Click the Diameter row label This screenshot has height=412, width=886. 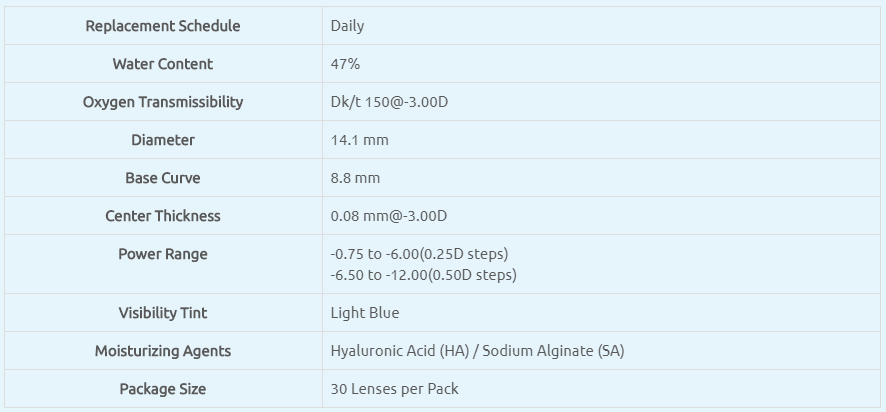[163, 140]
